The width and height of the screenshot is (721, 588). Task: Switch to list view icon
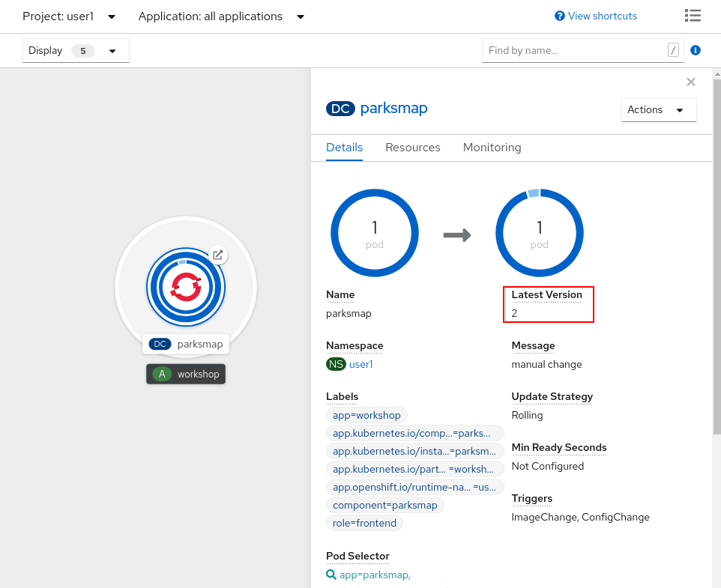(x=693, y=16)
